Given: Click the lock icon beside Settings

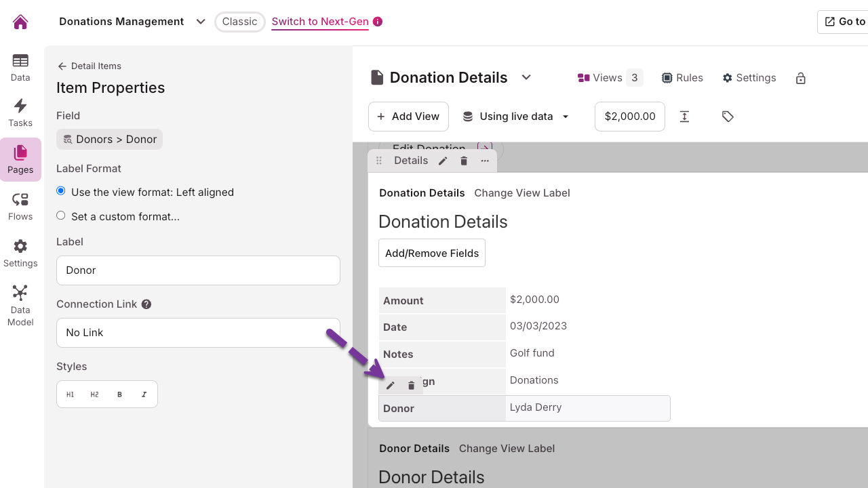Looking at the screenshot, I should [x=801, y=78].
